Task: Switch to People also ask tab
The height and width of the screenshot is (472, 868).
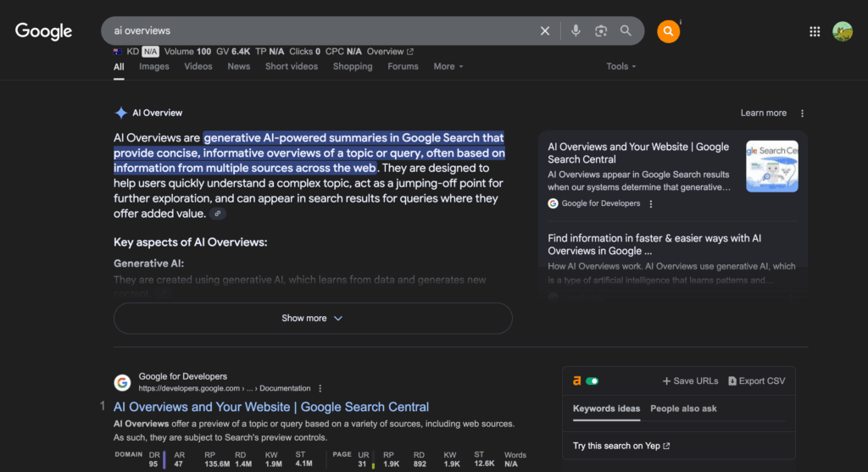Action: click(683, 409)
